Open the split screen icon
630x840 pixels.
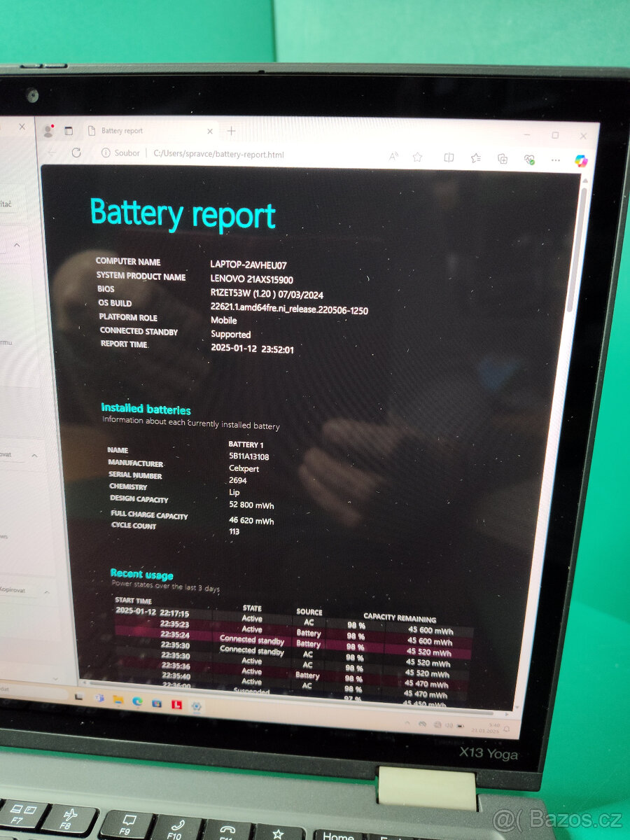tap(447, 157)
